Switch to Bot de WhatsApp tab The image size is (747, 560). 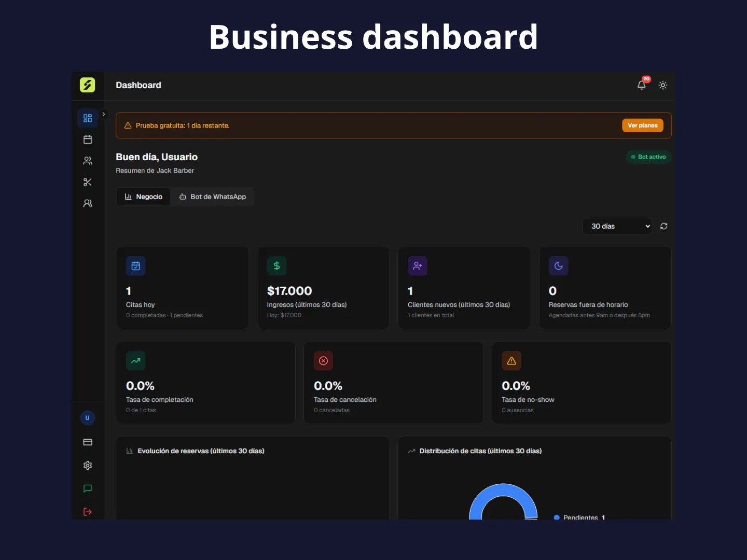pos(213,197)
